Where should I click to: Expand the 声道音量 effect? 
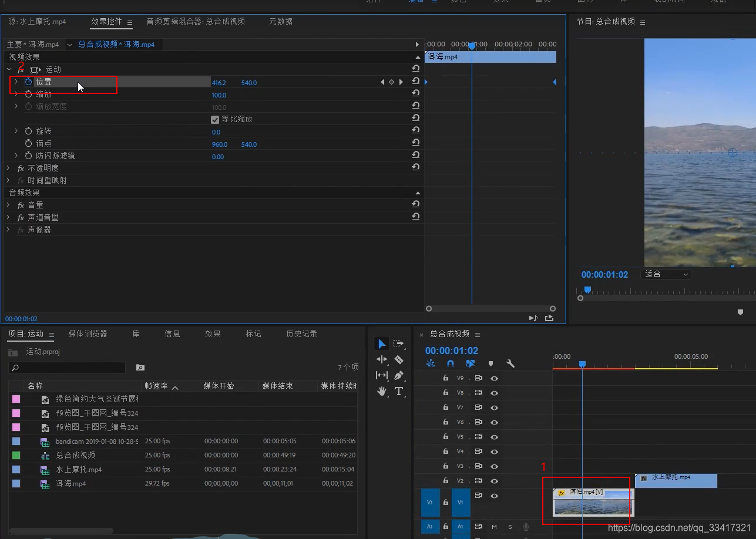tap(9, 217)
